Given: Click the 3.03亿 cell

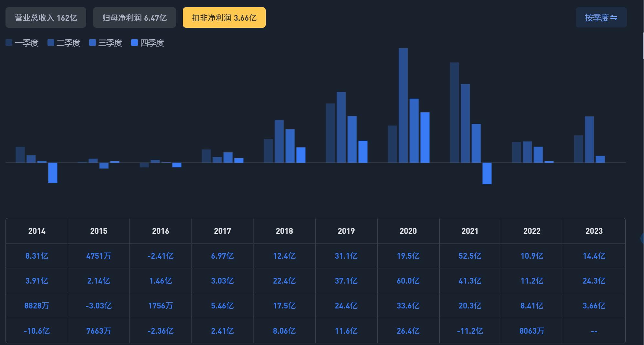Looking at the screenshot, I should 223,281.
